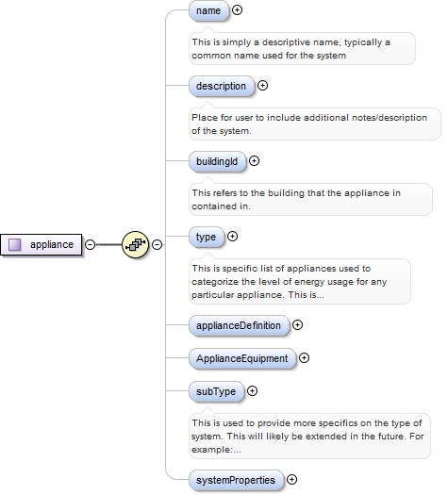Select the appliance root element
The height and width of the screenshot is (495, 448).
[41, 244]
